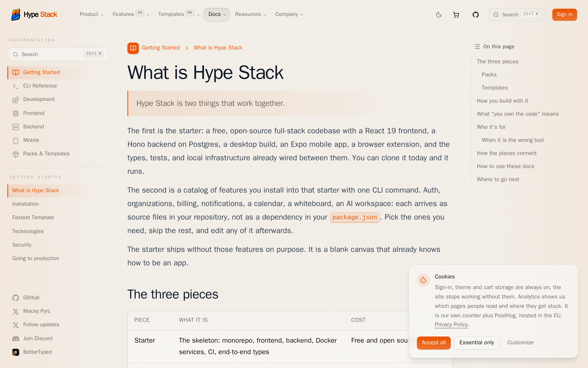Open Frontend docs section

58,113
